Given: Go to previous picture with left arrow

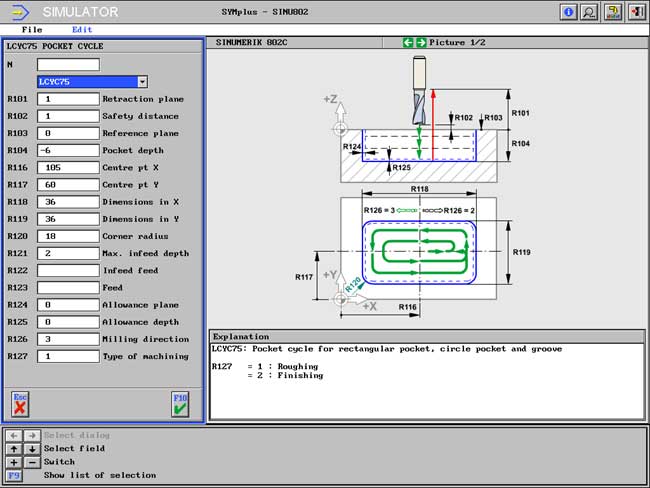Looking at the screenshot, I should coord(408,43).
